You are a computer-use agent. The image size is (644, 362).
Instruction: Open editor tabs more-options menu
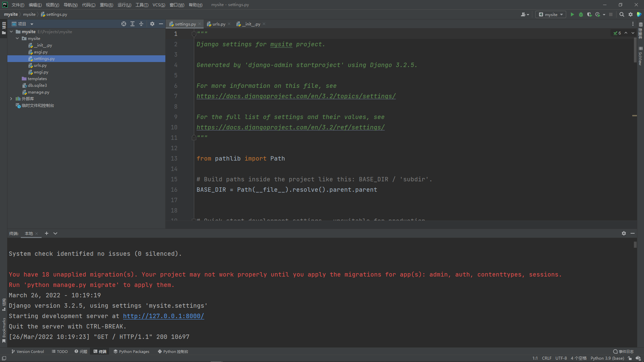[633, 24]
